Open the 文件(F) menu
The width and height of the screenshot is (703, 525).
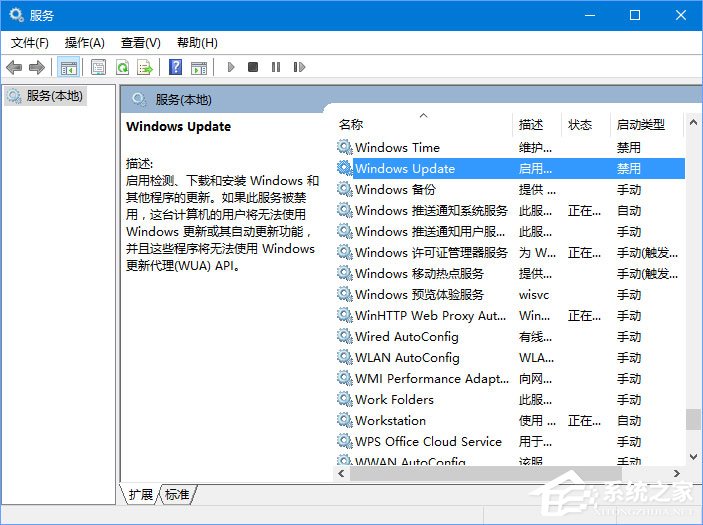[30, 43]
